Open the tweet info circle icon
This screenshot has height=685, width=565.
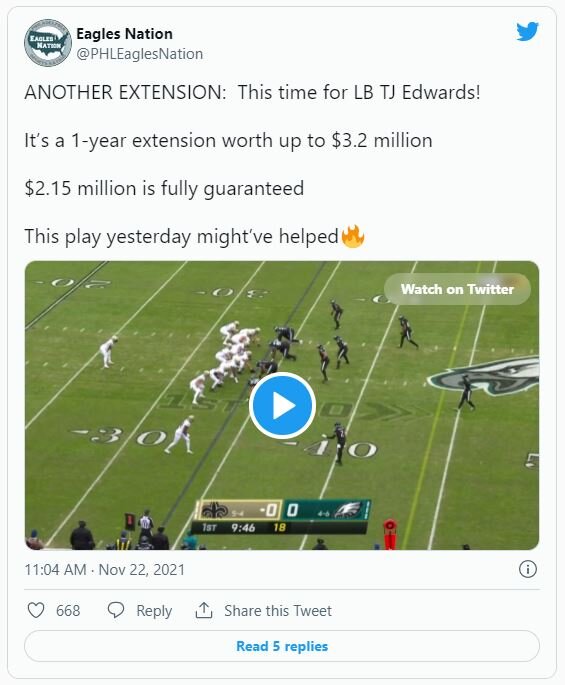pos(527,569)
